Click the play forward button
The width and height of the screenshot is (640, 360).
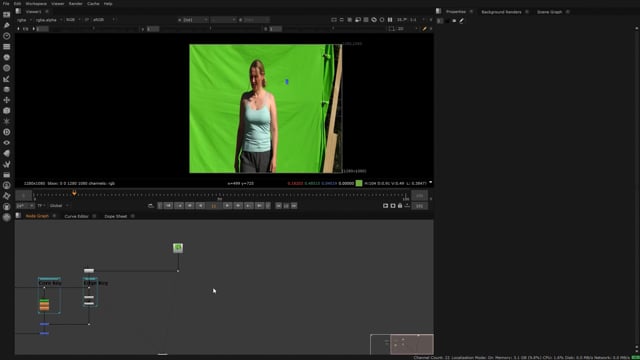pos(227,206)
